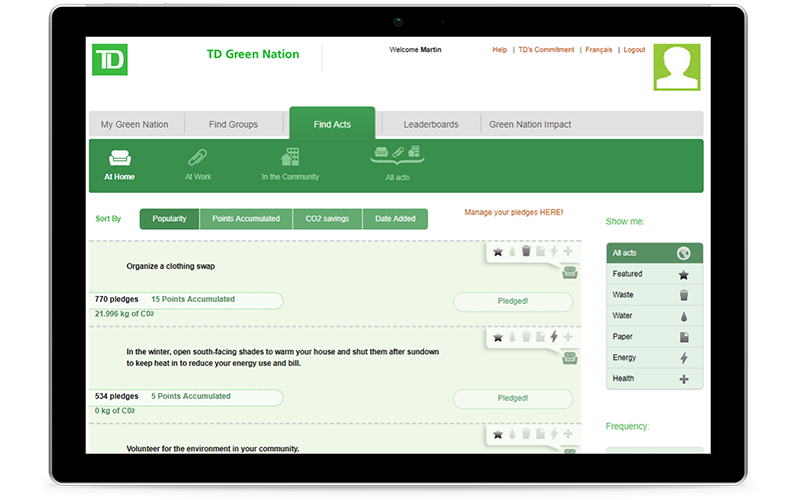Click the TD Green Nation title
800x500 pixels.
(253, 54)
